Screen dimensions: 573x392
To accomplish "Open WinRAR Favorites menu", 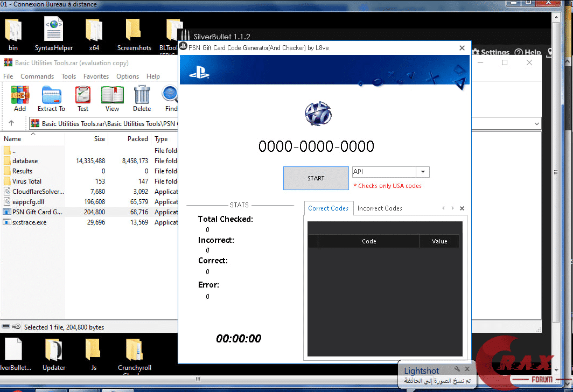I will 96,76.
